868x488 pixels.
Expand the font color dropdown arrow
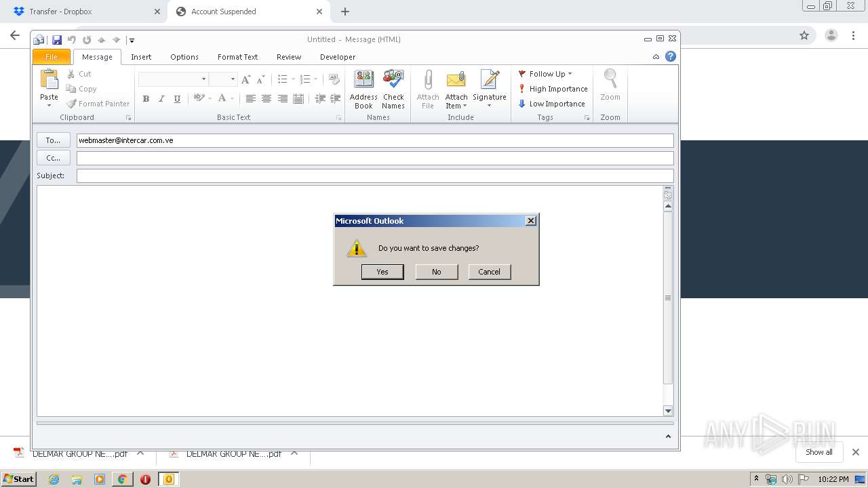coord(231,99)
